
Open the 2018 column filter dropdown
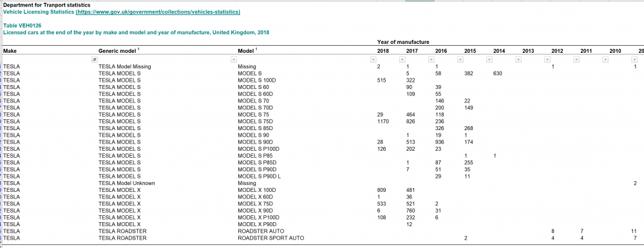pos(402,59)
